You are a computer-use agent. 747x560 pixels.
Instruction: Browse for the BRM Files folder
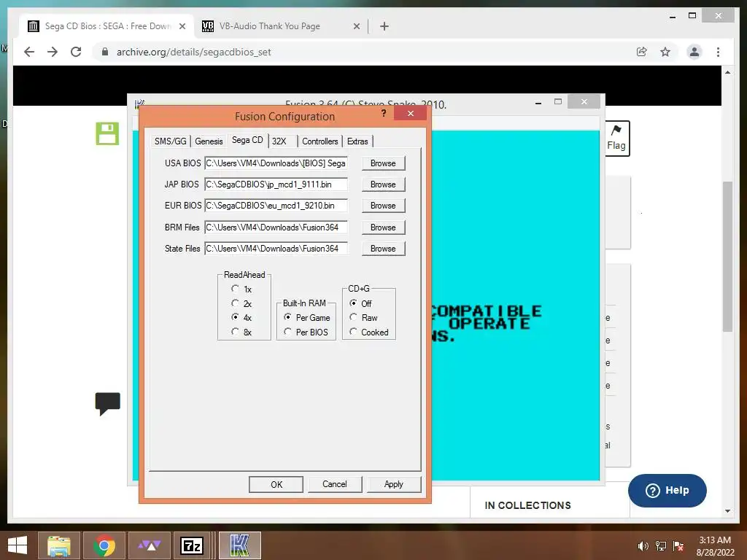383,227
